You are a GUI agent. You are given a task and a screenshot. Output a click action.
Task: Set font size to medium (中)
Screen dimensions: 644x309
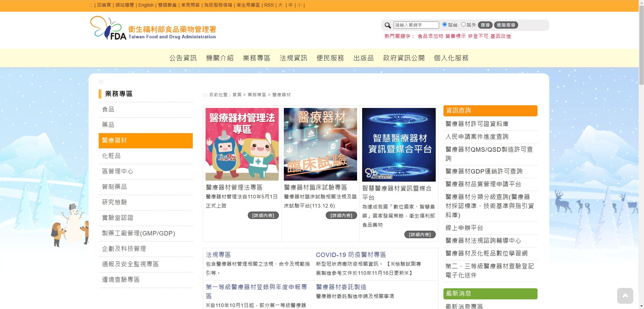pos(291,5)
